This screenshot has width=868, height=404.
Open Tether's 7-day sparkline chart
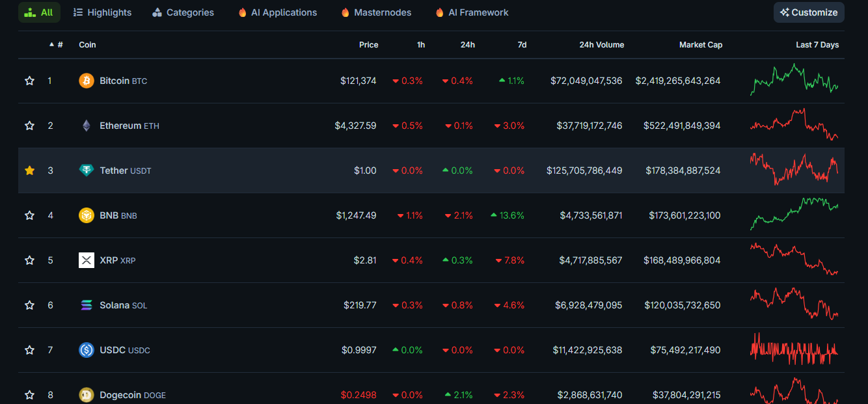[794, 169]
